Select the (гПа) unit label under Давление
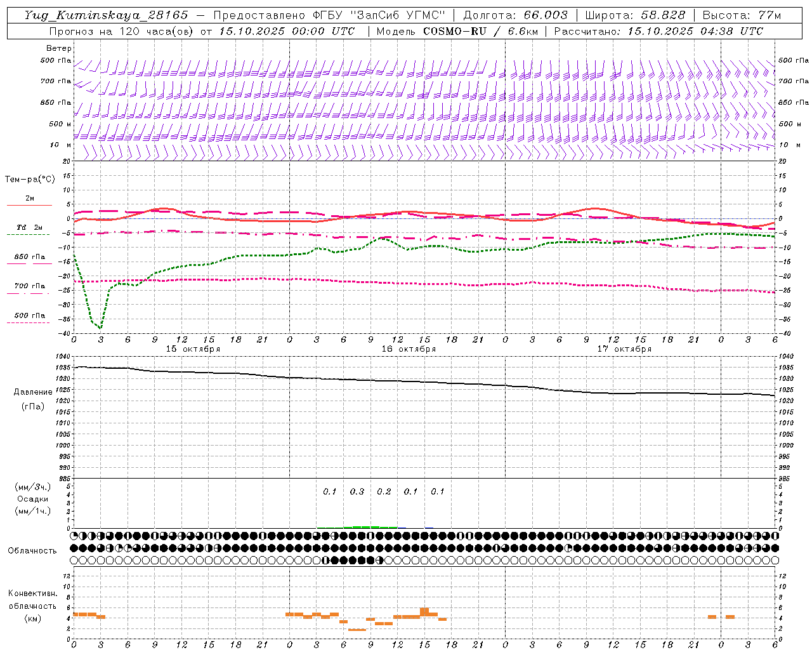The image size is (812, 650). coord(33,407)
